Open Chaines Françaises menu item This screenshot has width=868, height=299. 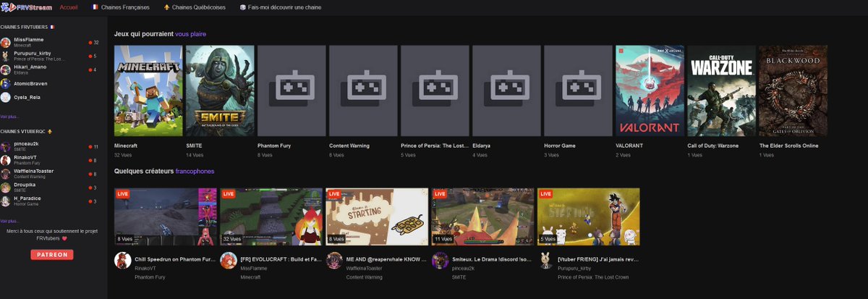coord(120,7)
